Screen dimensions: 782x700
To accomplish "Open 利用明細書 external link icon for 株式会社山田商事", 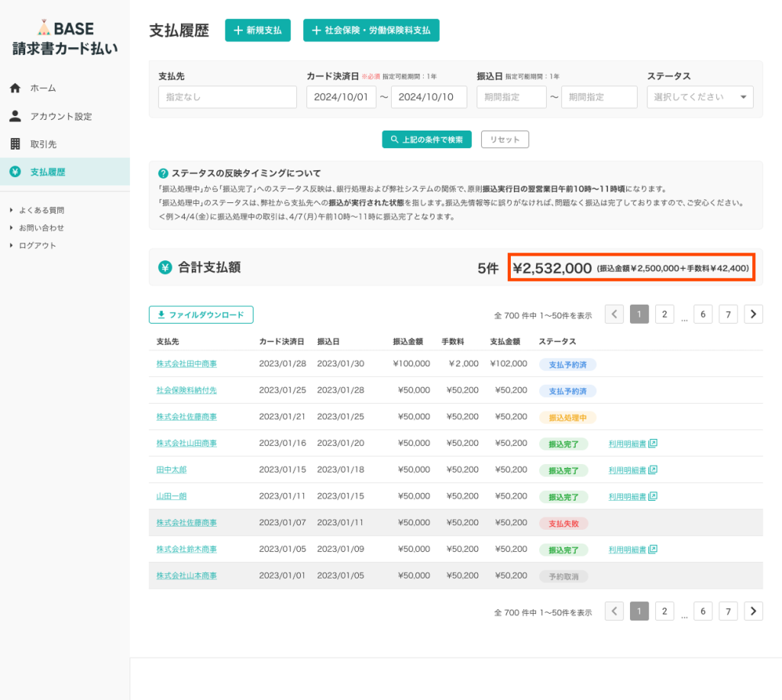I will [x=653, y=443].
